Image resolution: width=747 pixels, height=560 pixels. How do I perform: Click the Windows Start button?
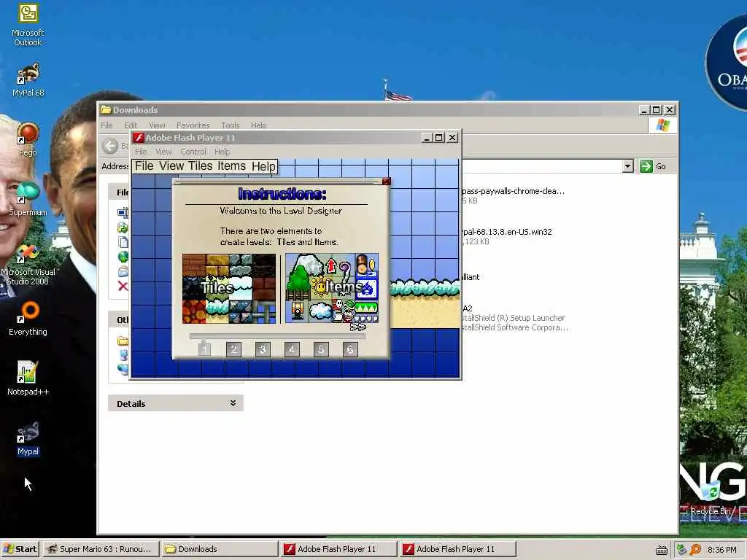coord(20,549)
